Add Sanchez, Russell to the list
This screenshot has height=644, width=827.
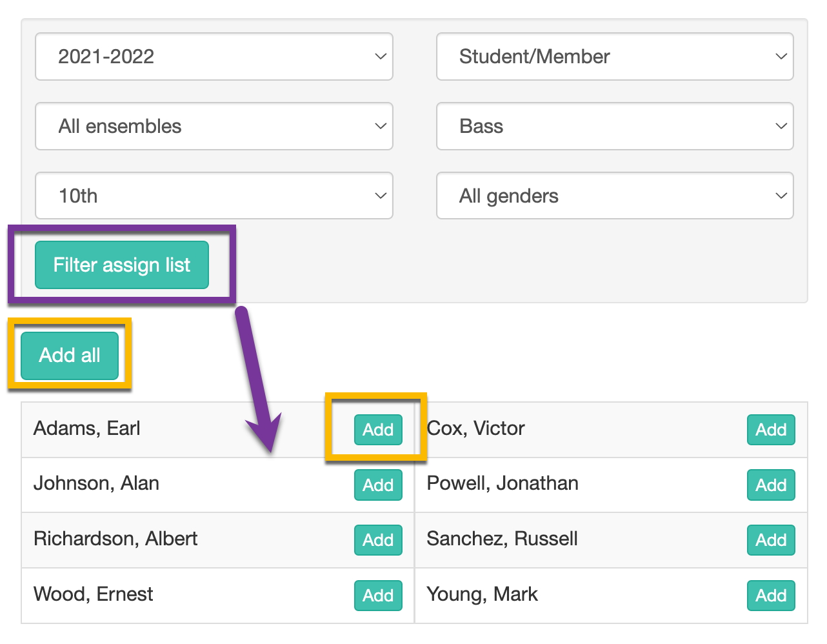771,540
